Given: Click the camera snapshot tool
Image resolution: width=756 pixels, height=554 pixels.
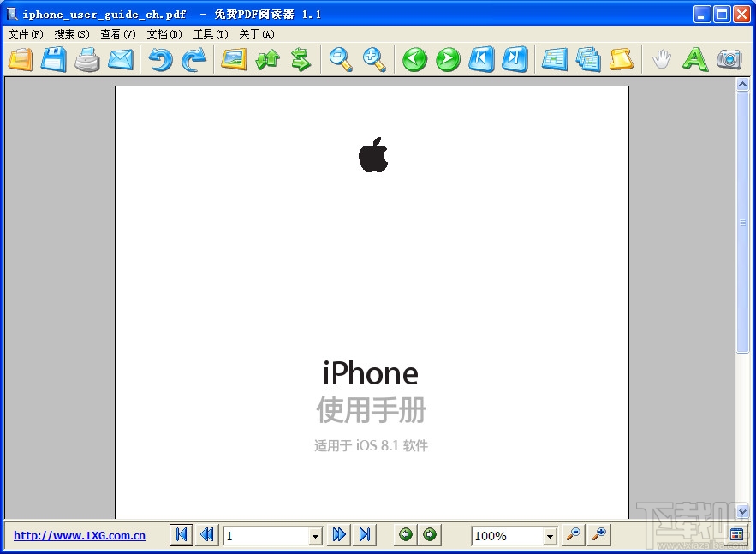Looking at the screenshot, I should (729, 60).
